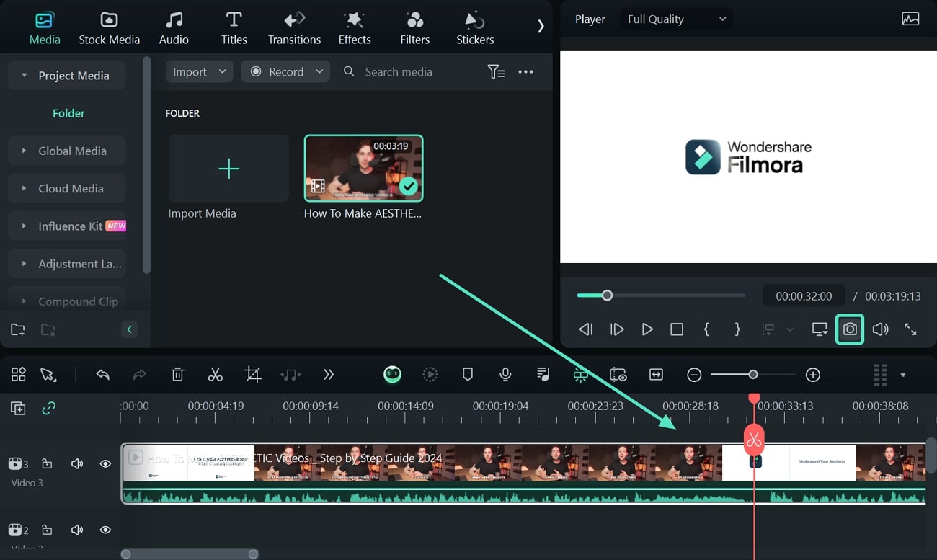
Task: Open the Import dropdown
Action: pos(199,71)
